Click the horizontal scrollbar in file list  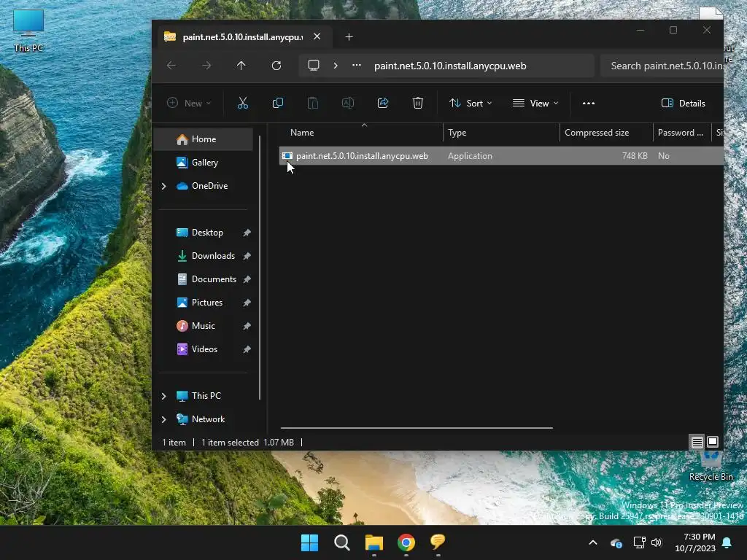(x=417, y=427)
